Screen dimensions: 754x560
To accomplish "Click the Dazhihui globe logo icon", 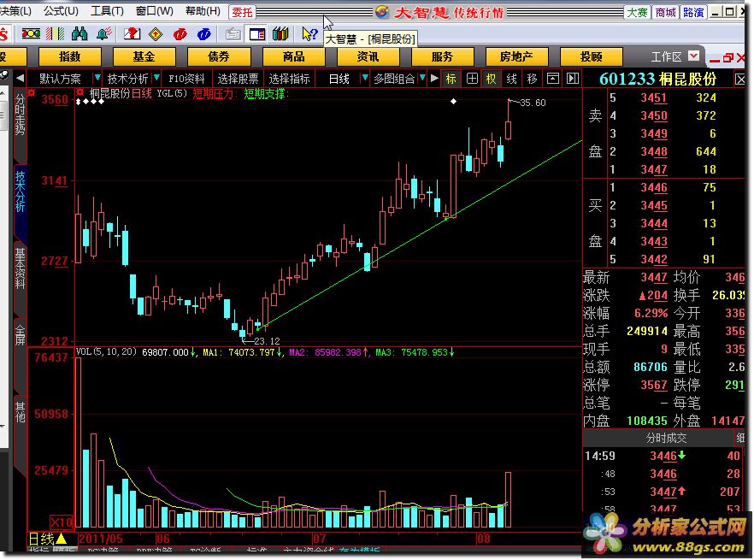I will 382,12.
